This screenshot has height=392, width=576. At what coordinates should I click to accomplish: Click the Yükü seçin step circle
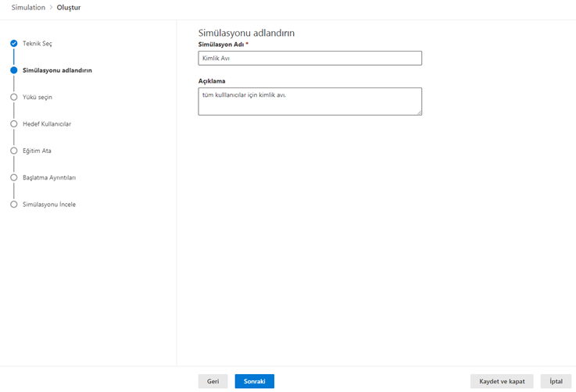(x=14, y=97)
